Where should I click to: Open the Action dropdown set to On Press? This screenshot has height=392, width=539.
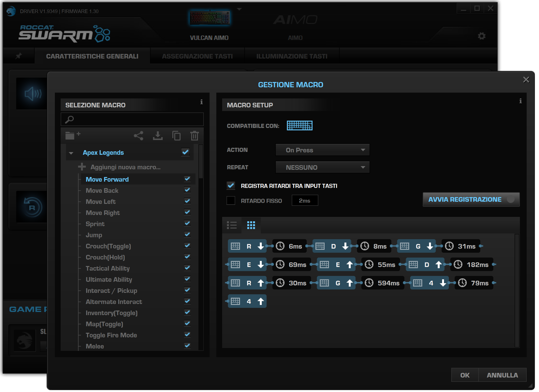tap(323, 150)
